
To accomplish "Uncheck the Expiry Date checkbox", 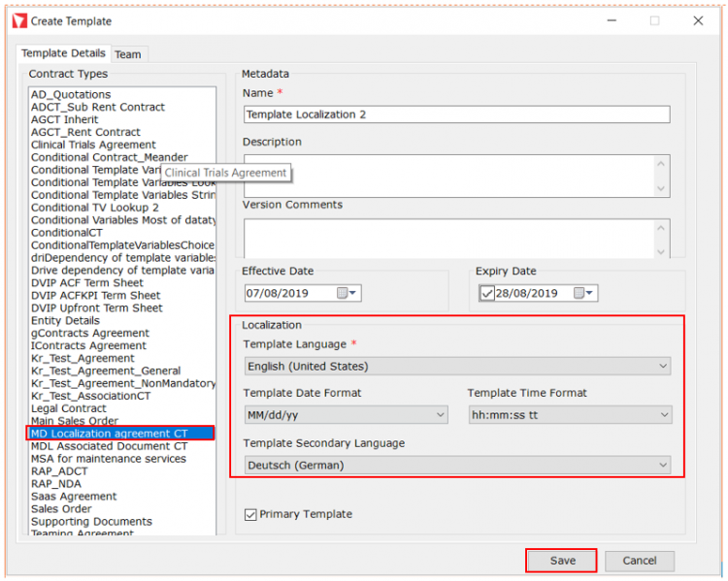I will click(x=488, y=293).
